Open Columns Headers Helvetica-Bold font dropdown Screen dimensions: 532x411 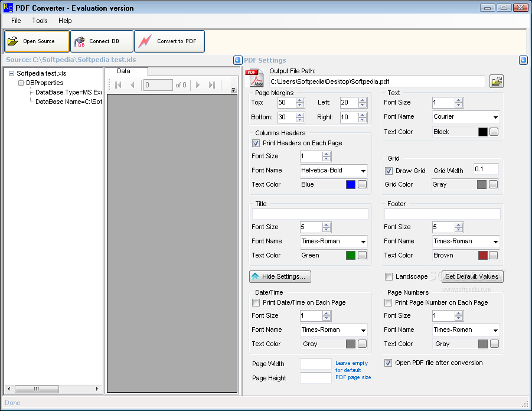tap(363, 171)
